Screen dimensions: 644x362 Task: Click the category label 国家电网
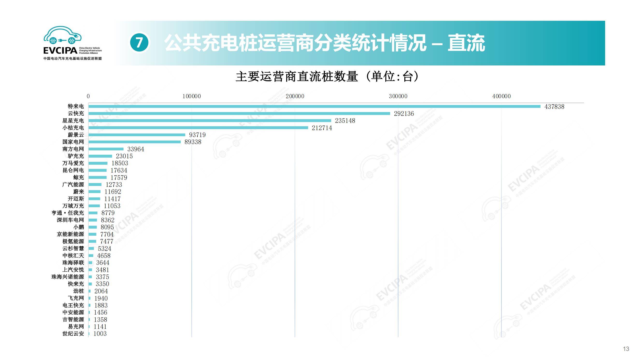tap(73, 142)
